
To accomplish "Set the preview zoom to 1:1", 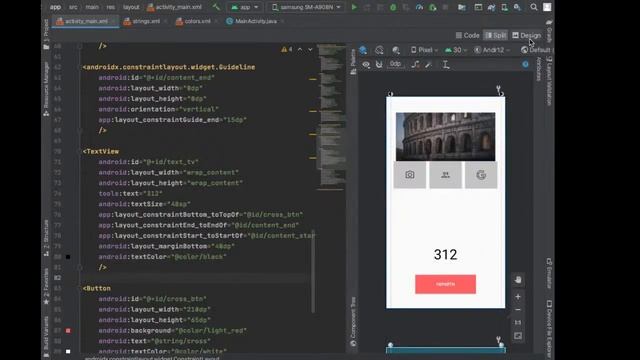I will pyautogui.click(x=518, y=322).
